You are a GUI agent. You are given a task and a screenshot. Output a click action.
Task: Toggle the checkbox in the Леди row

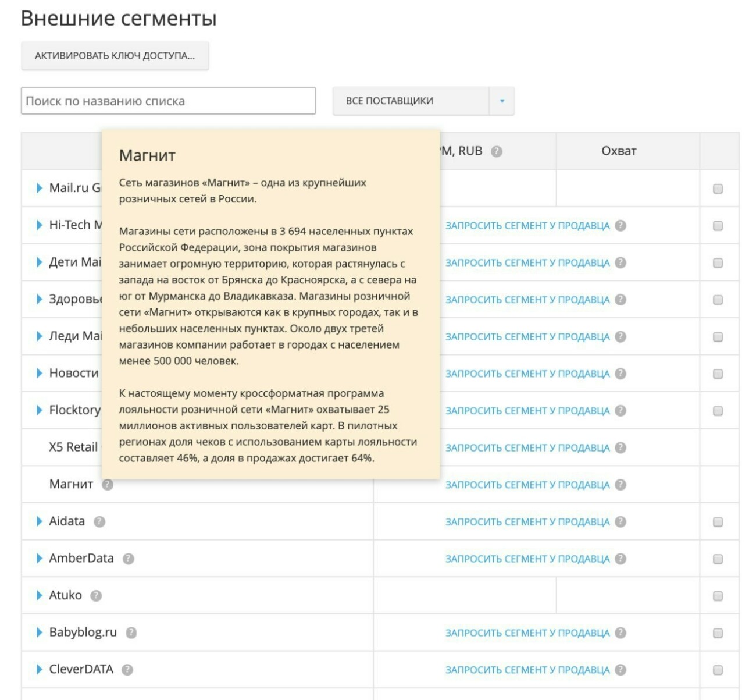(x=718, y=337)
